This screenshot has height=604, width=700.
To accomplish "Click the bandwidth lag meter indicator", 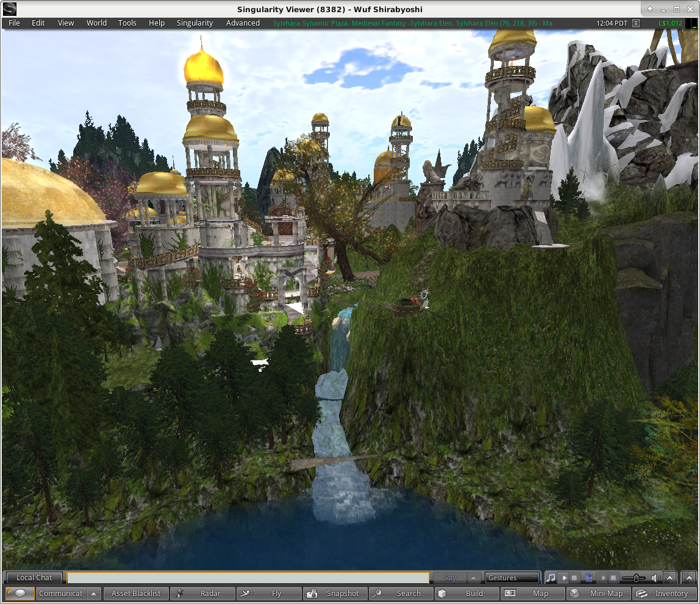I will coord(691,24).
